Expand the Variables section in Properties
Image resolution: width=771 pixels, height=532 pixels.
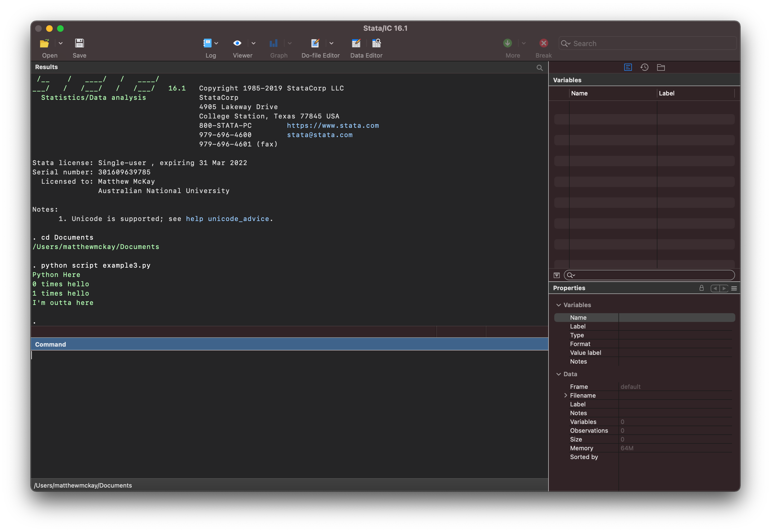coord(559,304)
